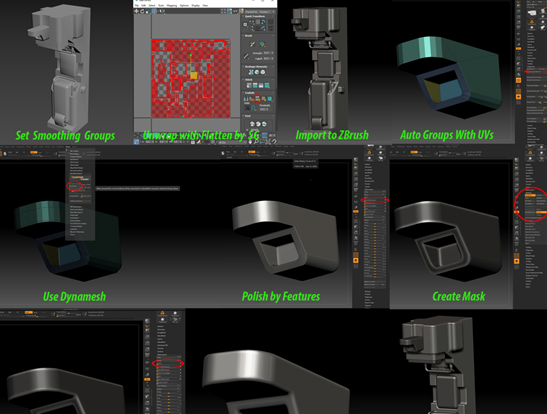Select the Zoom tool in the UV editor's bottom bar
Image resolution: width=547 pixels, height=414 pixels.
256,141
